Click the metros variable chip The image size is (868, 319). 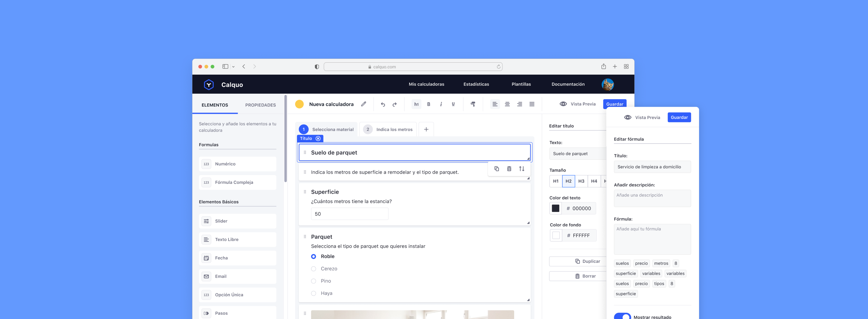tap(661, 263)
